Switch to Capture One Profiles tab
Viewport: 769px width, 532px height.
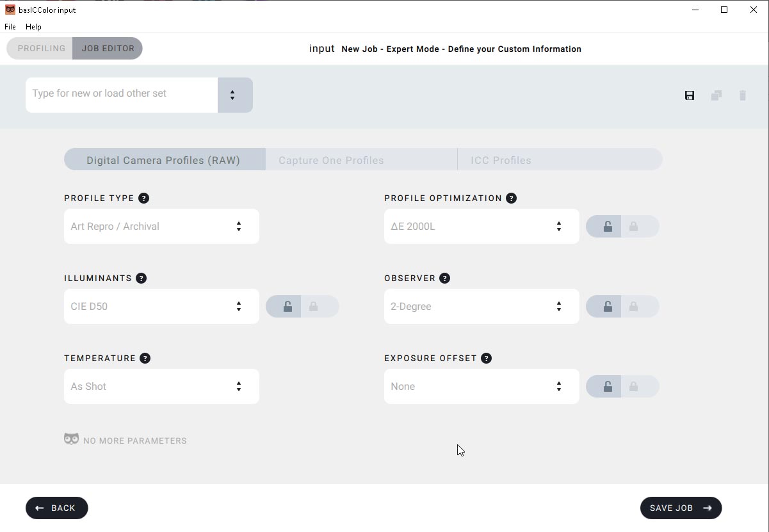tap(362, 159)
